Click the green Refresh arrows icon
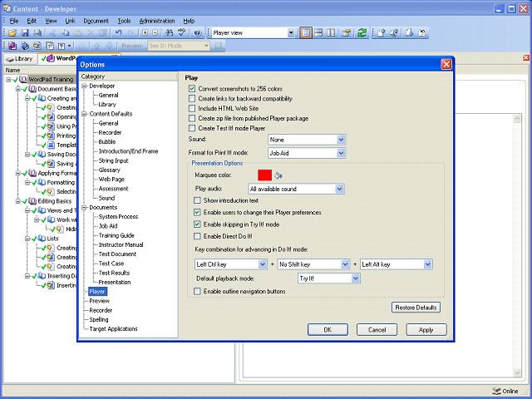532x399 pixels. (x=362, y=33)
